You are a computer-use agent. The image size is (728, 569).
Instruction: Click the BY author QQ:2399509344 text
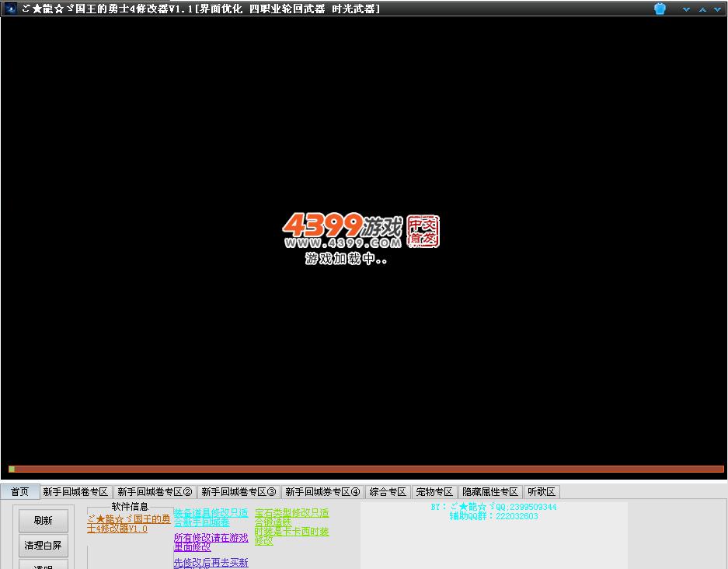pos(493,507)
